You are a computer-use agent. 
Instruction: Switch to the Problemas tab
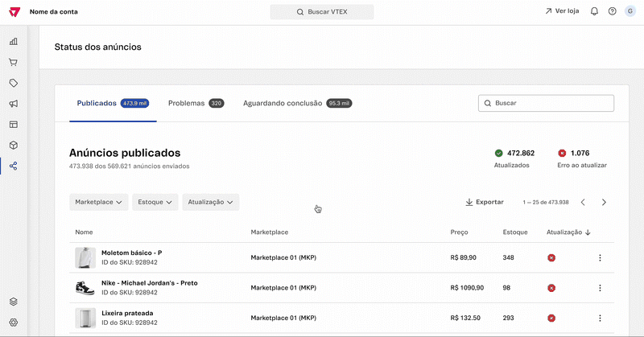tap(196, 103)
